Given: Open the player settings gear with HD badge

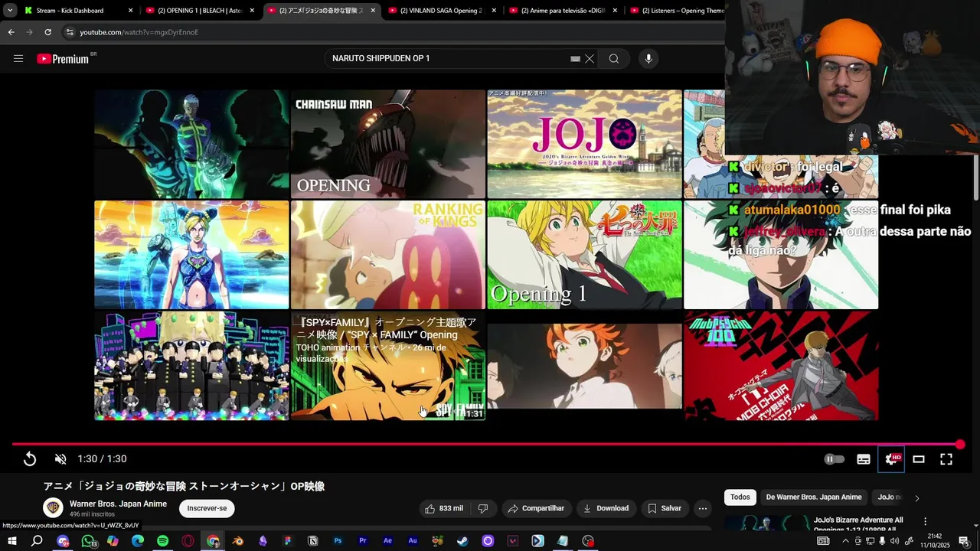Looking at the screenshot, I should click(891, 459).
